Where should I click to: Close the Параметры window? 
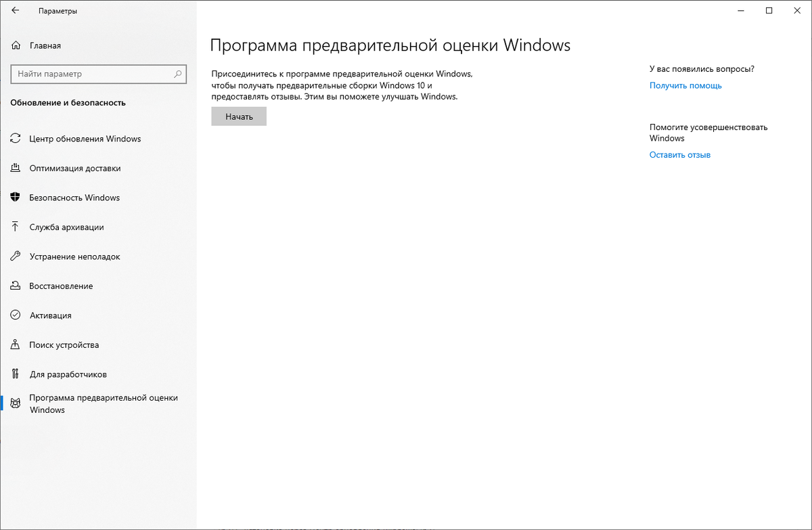pyautogui.click(x=798, y=11)
